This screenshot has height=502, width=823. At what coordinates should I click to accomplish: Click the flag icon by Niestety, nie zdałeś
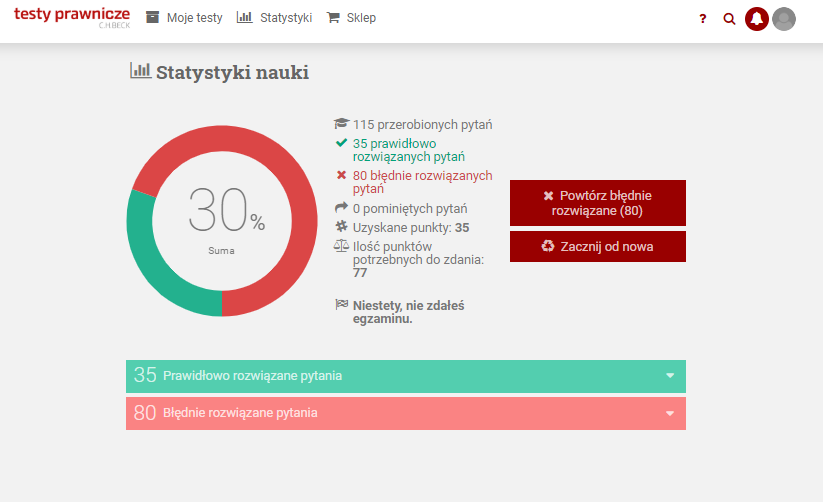tap(341, 305)
